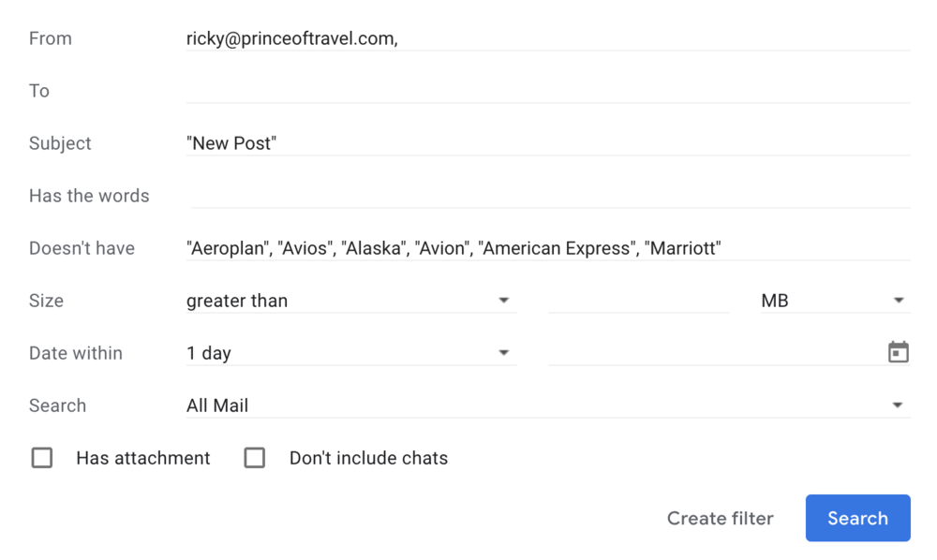
Task: Click the blue Search button
Action: click(x=857, y=518)
